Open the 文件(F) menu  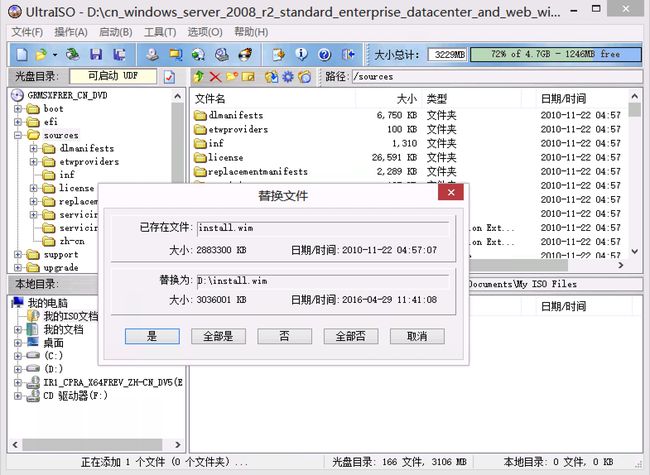coord(27,32)
